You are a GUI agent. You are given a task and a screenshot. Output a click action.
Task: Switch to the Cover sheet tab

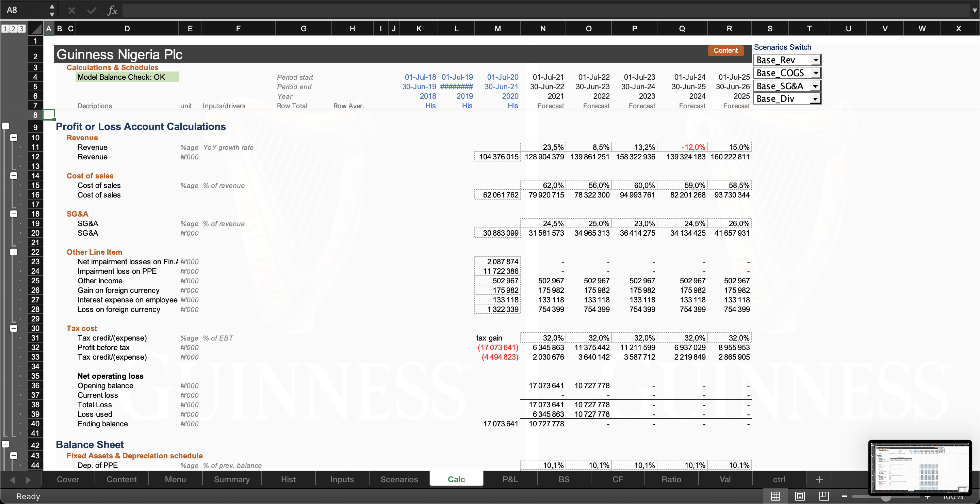pyautogui.click(x=68, y=479)
